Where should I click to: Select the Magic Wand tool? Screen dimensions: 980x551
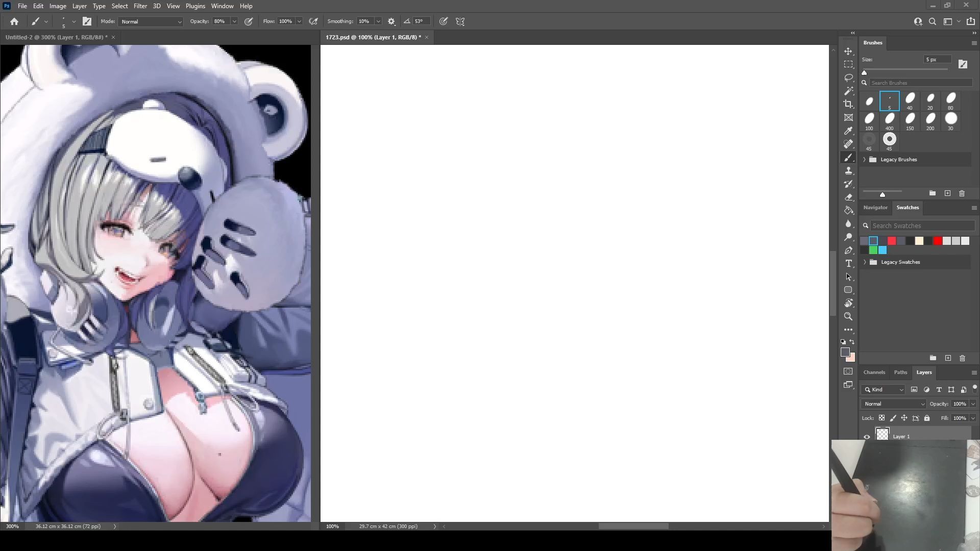[848, 91]
